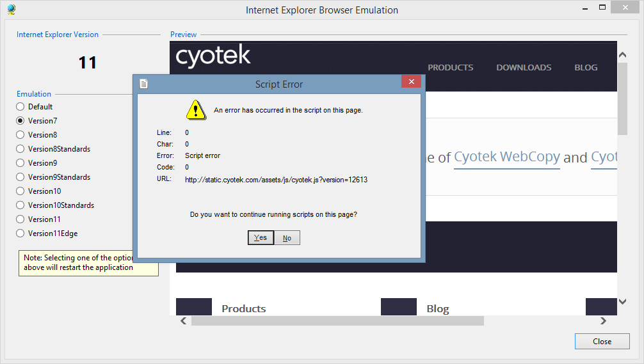This screenshot has height=364, width=644.
Task: Open PRODUCTS in the Cyotek nav menu
Action: [x=451, y=67]
